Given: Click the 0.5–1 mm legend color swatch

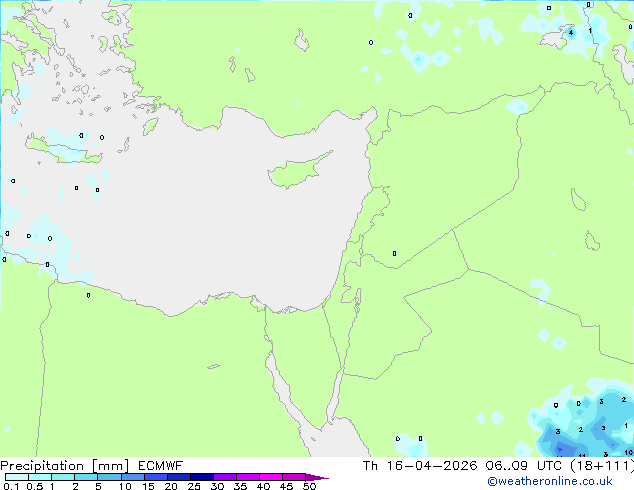Looking at the screenshot, I should pos(40,477).
